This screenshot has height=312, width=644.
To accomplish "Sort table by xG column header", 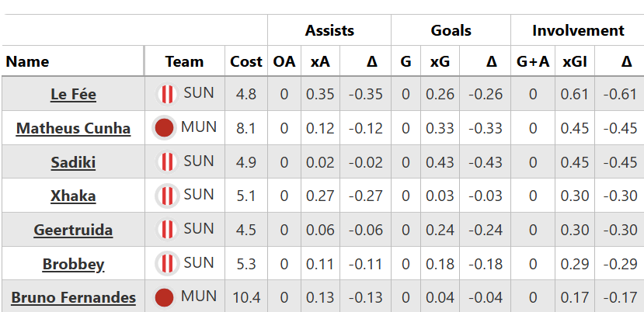I will point(440,61).
